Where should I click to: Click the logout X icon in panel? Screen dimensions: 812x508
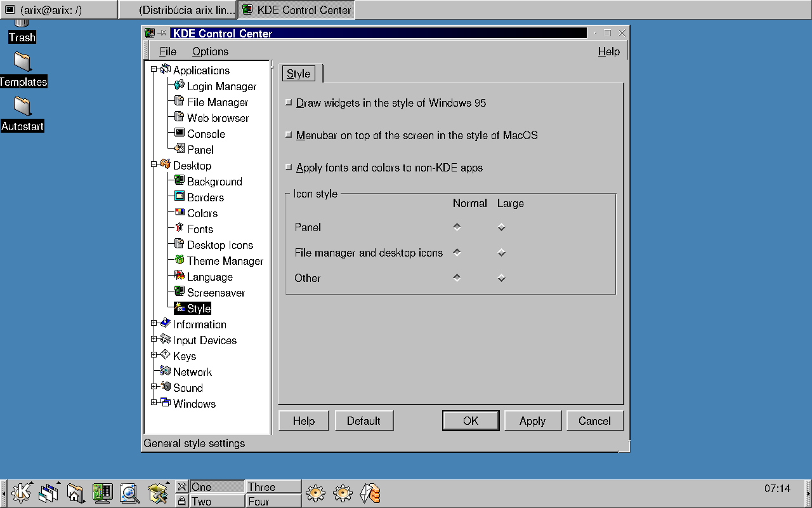182,486
